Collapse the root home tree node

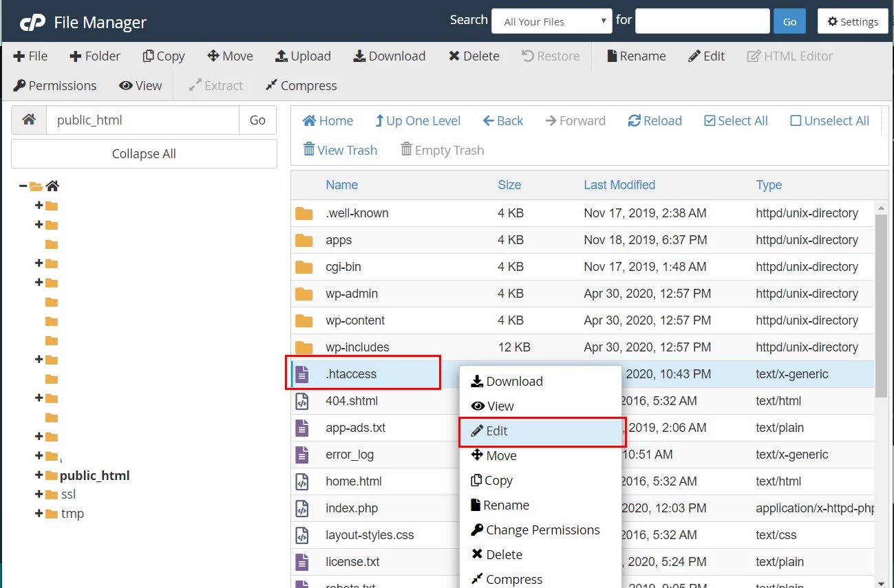click(x=23, y=186)
